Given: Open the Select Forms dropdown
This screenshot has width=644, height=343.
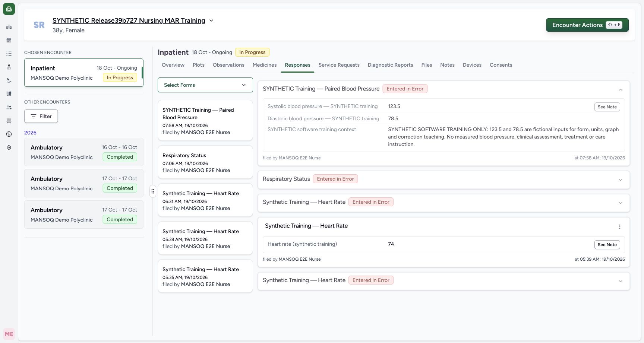Looking at the screenshot, I should tap(205, 85).
